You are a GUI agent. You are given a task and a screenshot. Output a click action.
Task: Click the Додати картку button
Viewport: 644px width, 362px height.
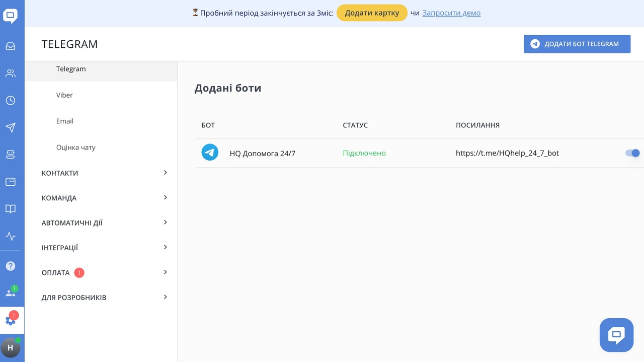[x=372, y=13]
